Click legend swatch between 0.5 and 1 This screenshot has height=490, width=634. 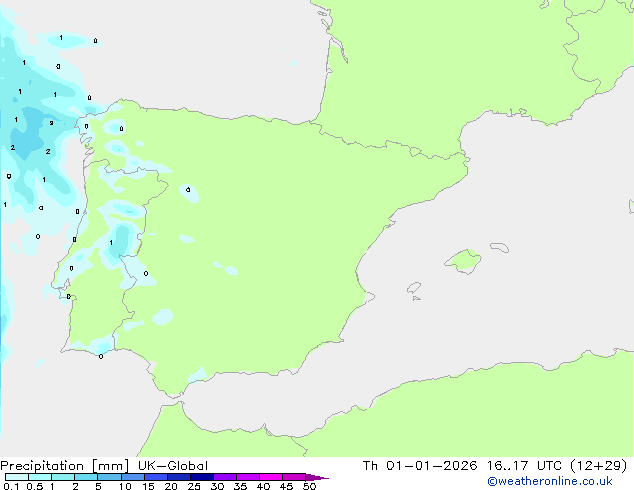[x=40, y=477]
